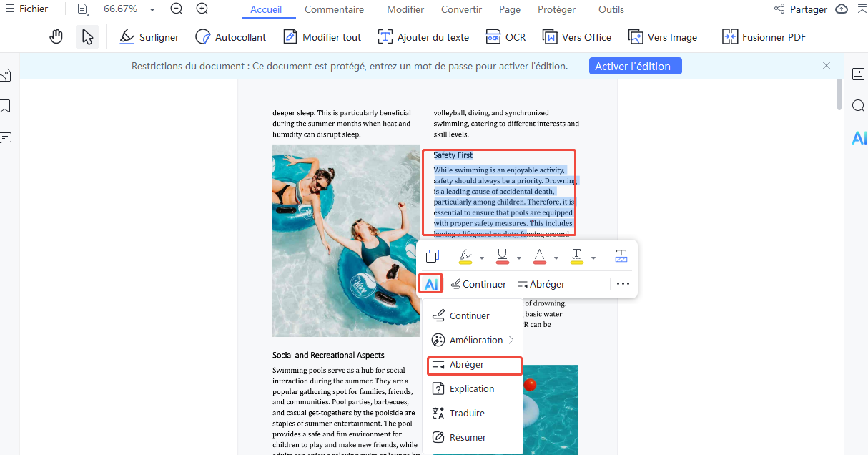Click the copy icon in floating toolbar
Viewport: 868px width, 455px height.
point(432,257)
